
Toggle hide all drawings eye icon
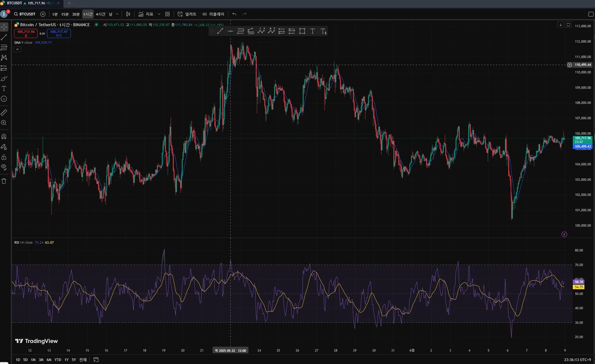tap(4, 167)
